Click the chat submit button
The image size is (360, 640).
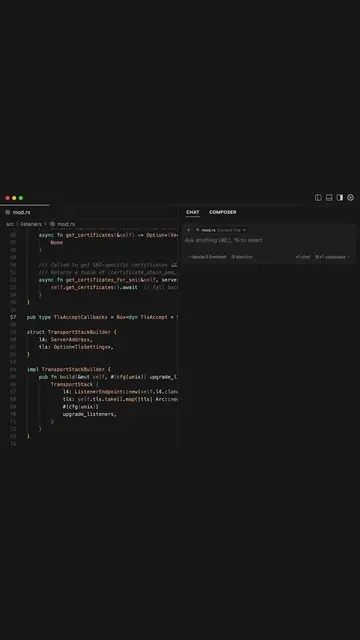pyautogui.click(x=303, y=257)
